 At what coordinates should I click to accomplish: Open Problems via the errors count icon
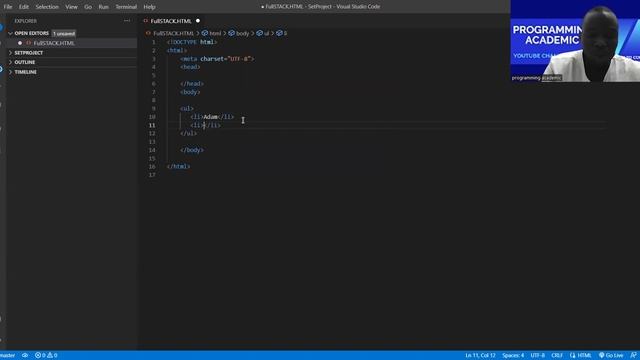pos(40,356)
